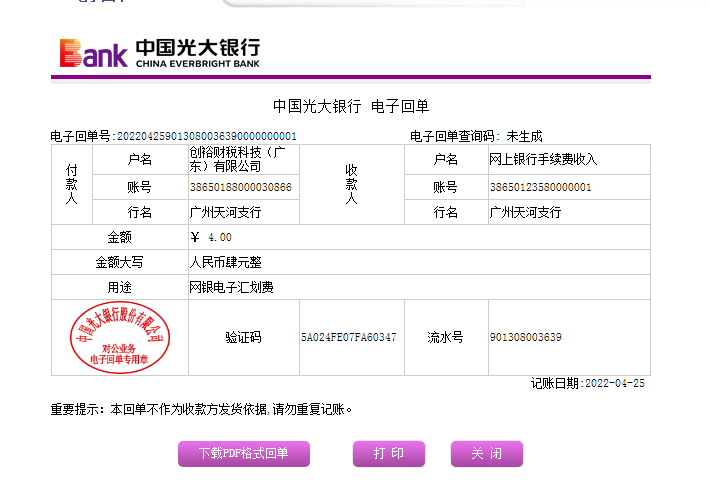Screen dimensions: 709x492
Task: Select the 电子回单号 receipt number
Action: 207,136
